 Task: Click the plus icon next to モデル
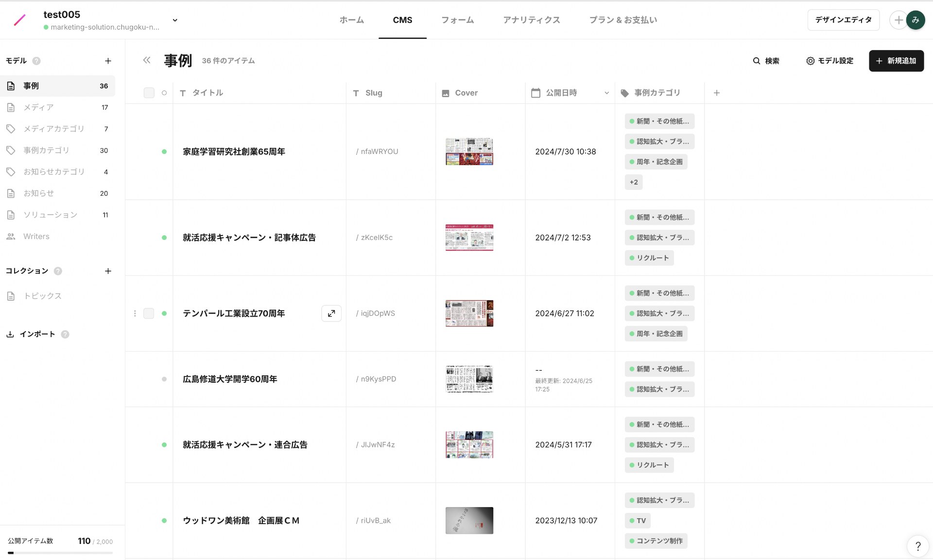pos(108,61)
